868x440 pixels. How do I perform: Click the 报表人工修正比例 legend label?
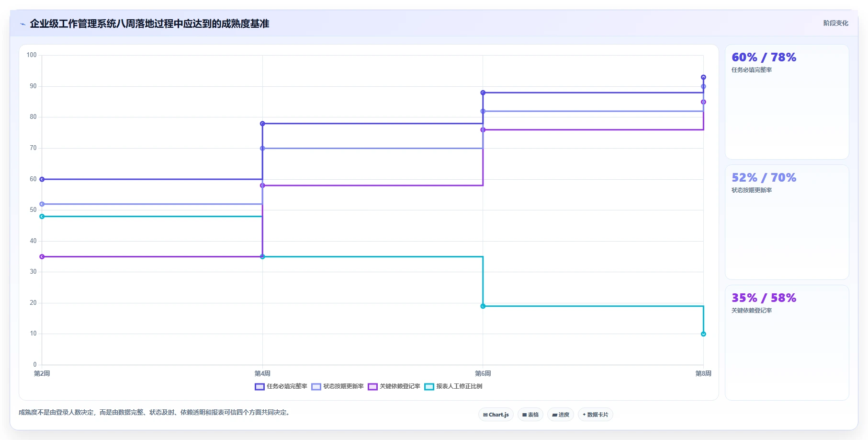(459, 386)
